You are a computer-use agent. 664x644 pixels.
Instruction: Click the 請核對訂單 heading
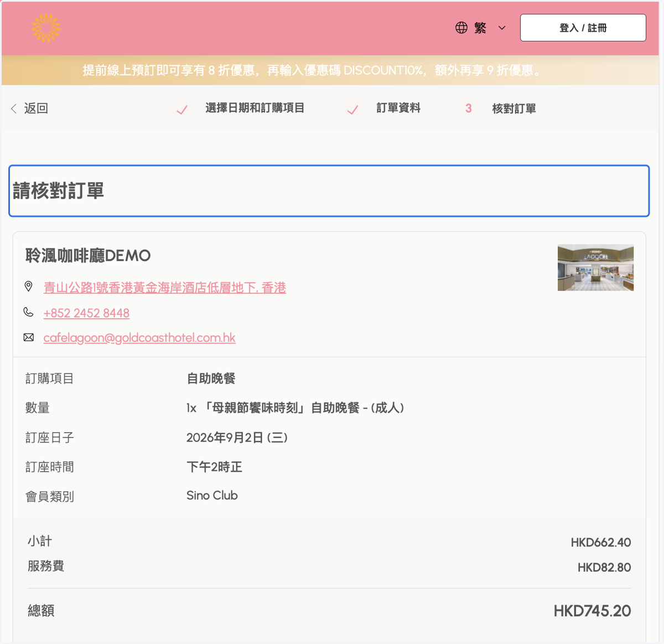59,191
